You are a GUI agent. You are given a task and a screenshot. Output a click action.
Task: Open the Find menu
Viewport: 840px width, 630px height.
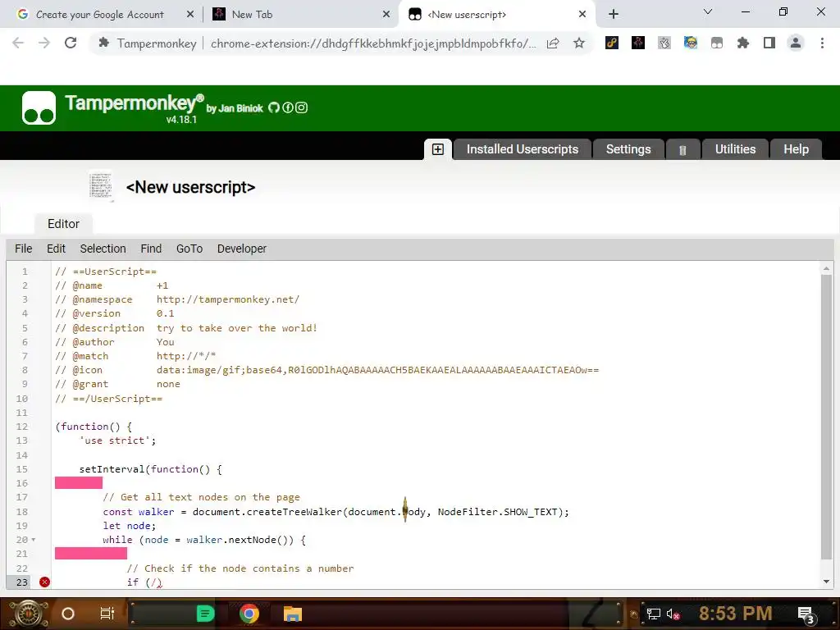(x=151, y=249)
